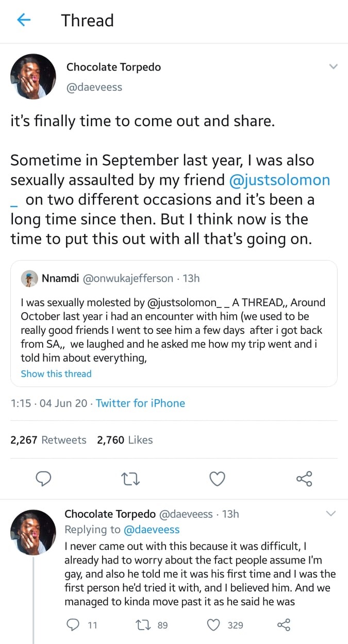
Task: Open the @daeveess handle under Replying to
Action: pyautogui.click(x=152, y=529)
